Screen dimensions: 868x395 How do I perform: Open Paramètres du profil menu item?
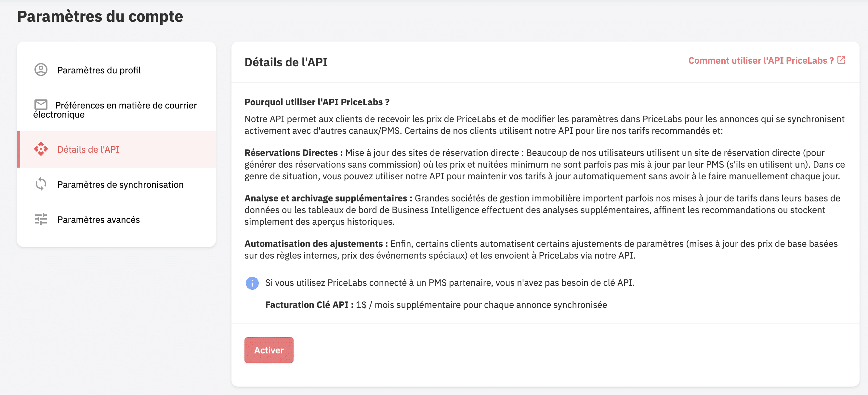(99, 70)
